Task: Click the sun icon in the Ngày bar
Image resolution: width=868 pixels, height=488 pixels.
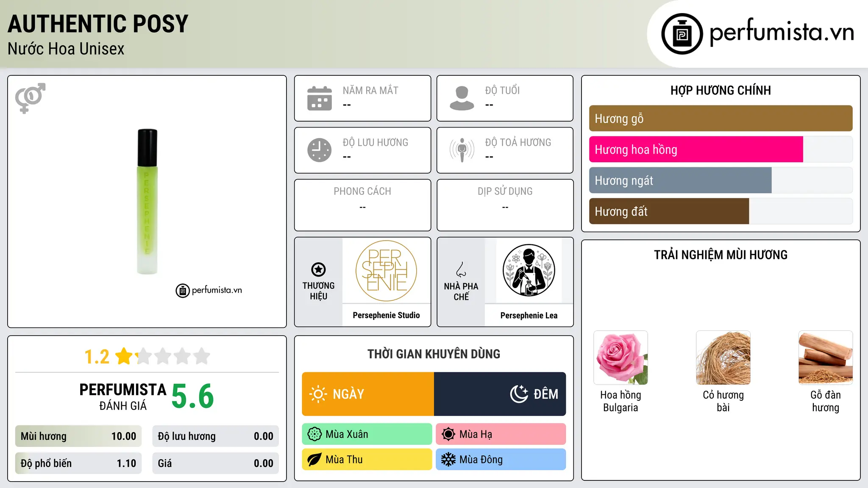Action: point(318,394)
